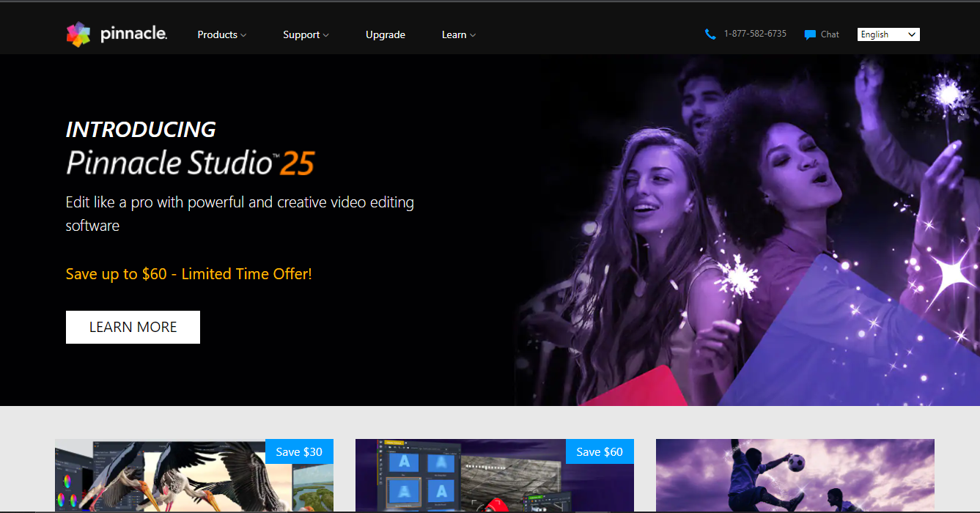
Task: Open the Chat link
Action: tap(830, 34)
